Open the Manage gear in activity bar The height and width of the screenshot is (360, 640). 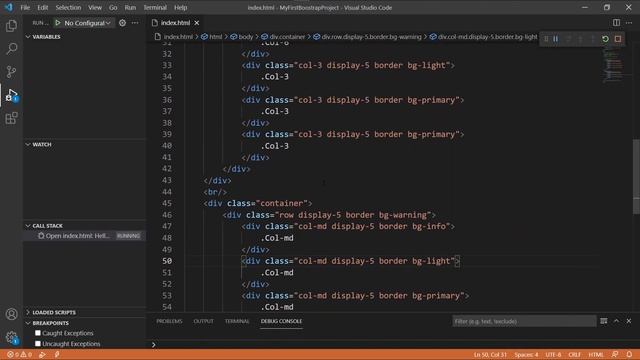coord(11,337)
